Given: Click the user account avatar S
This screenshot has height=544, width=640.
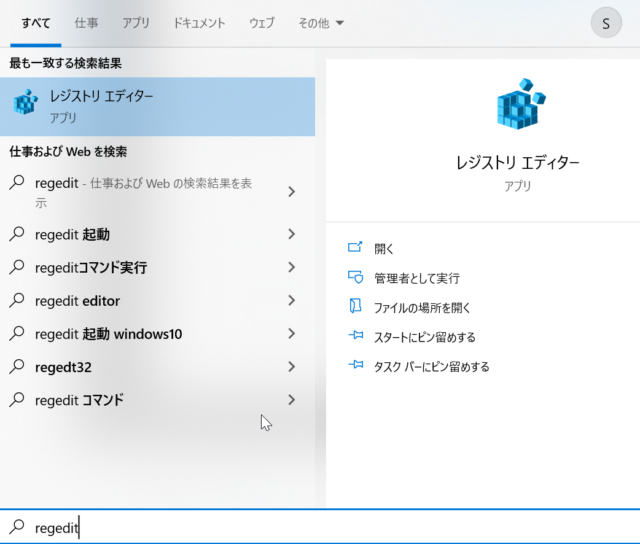Looking at the screenshot, I should (606, 23).
